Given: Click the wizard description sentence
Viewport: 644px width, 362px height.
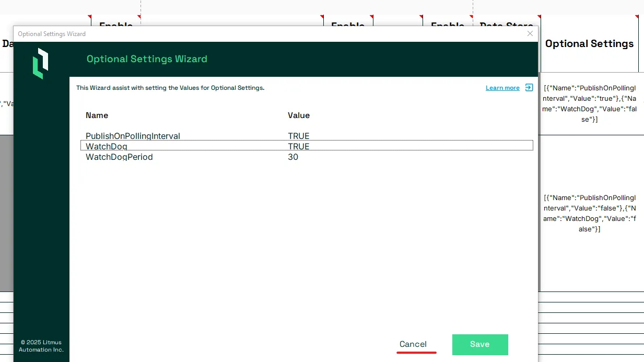Looking at the screenshot, I should click(170, 88).
